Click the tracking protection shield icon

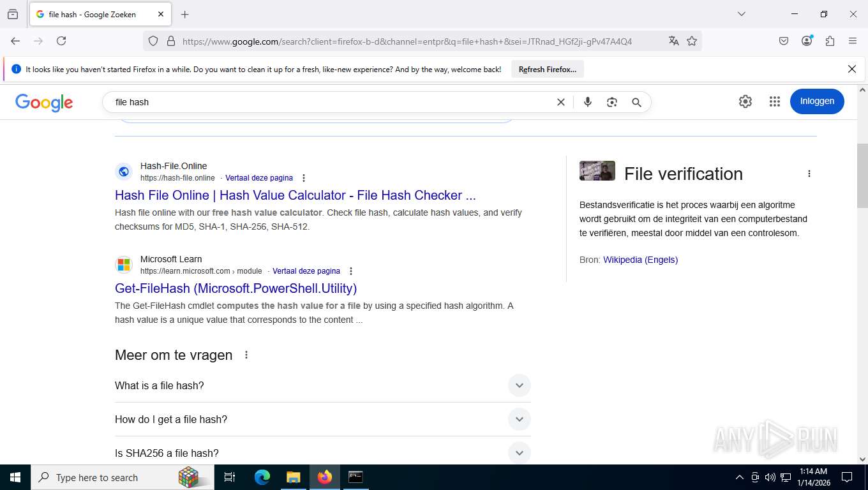pos(153,41)
